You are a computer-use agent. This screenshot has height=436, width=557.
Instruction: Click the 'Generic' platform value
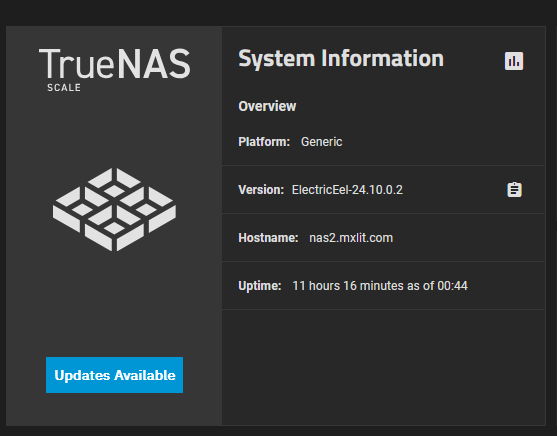click(x=321, y=142)
